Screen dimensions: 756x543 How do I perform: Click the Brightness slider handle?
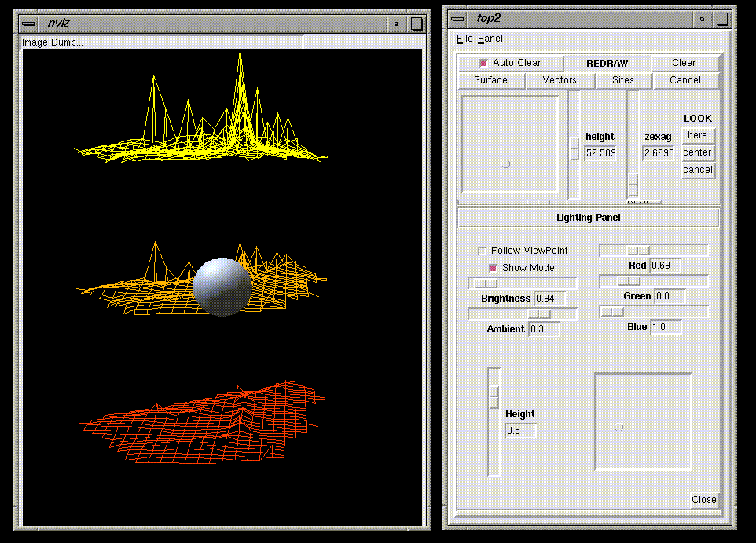486,283
